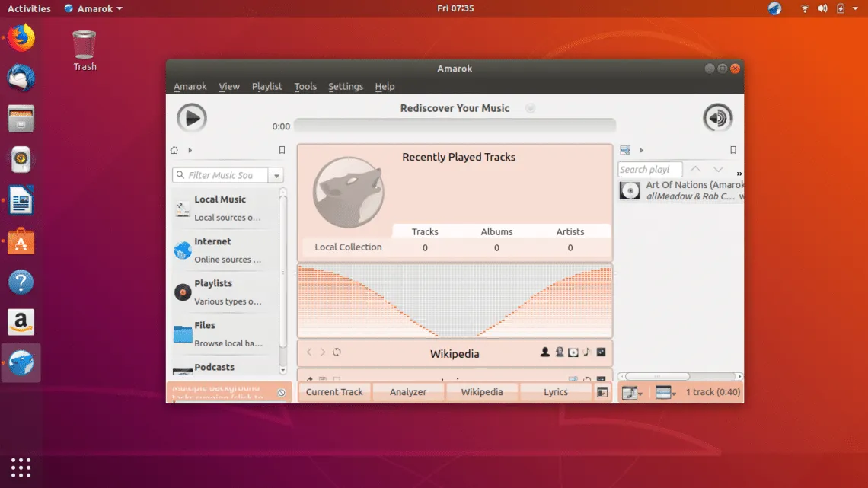
Task: Toggle the Lyrics applet button
Action: pyautogui.click(x=555, y=392)
